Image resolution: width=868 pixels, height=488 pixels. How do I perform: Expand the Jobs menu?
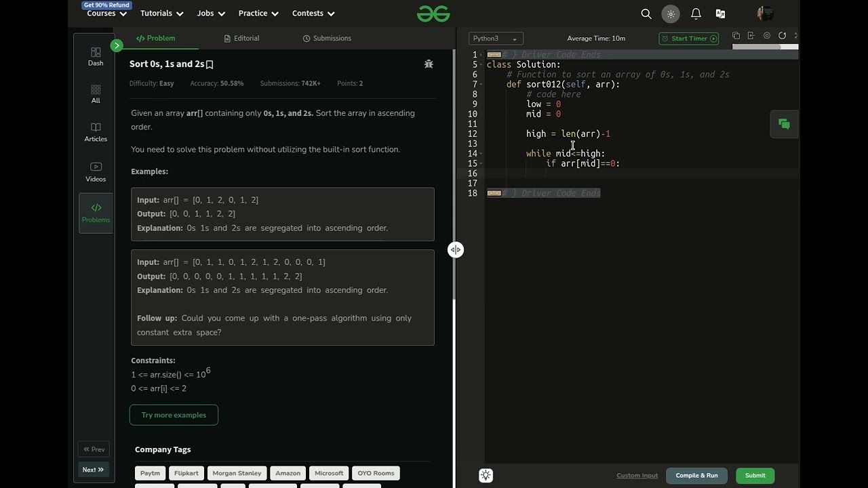click(x=210, y=14)
